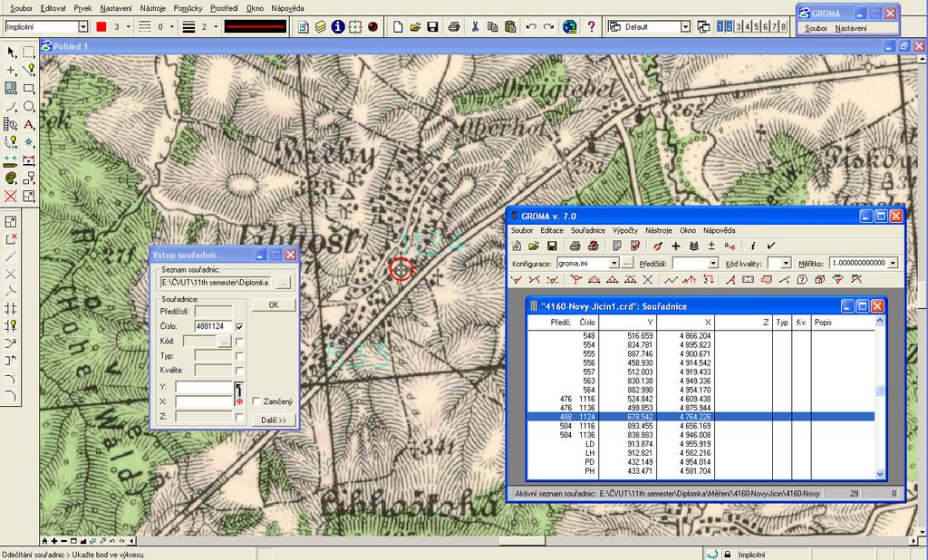Expand the Kód kvality dropdown
Image resolution: width=928 pixels, height=560 pixels.
pyautogui.click(x=786, y=263)
